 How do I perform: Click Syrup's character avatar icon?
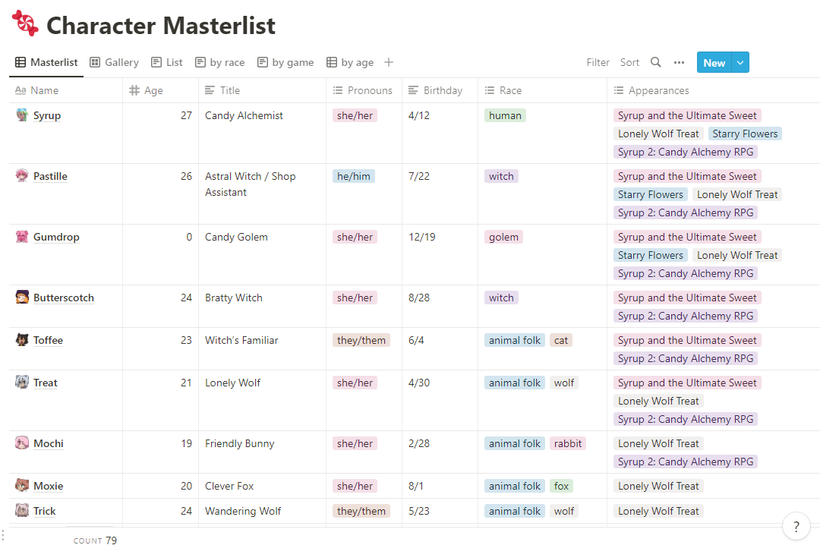click(x=21, y=115)
